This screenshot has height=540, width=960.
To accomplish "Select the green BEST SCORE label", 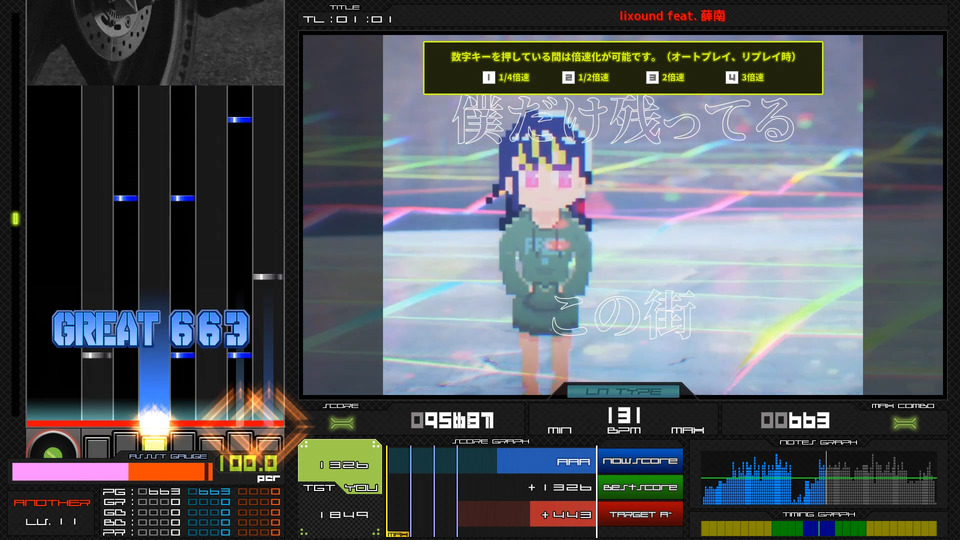I will pyautogui.click(x=640, y=487).
